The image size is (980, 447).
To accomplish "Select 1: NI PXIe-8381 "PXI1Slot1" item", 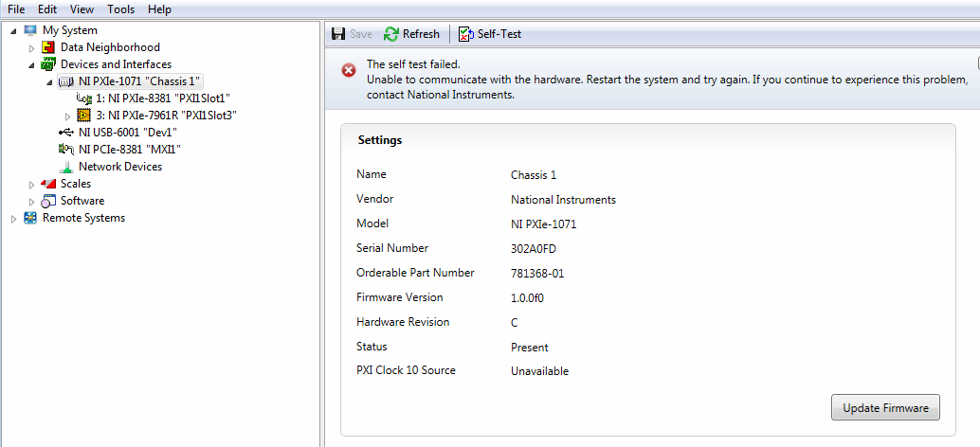I will (x=164, y=98).
